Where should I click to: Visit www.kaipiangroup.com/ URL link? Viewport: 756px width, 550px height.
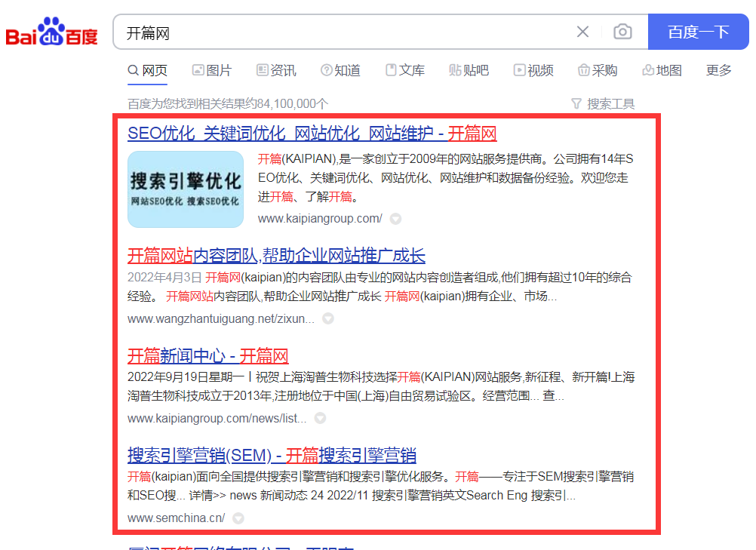click(320, 218)
